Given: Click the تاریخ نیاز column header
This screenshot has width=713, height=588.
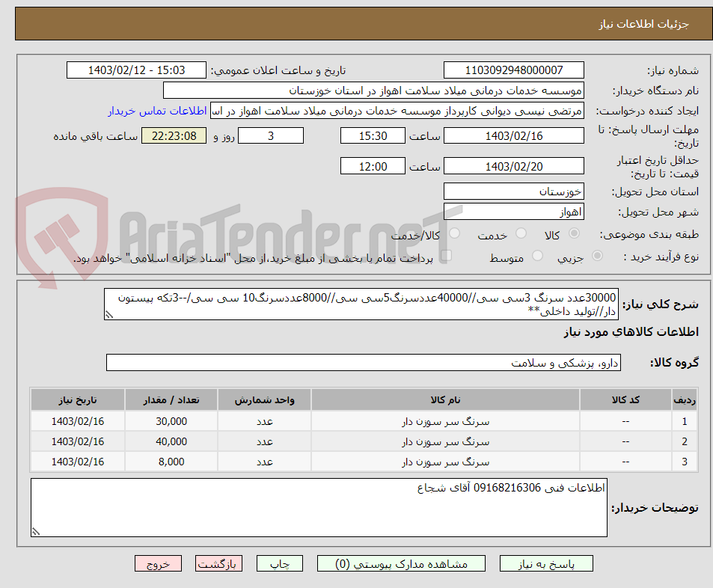Looking at the screenshot, I should [x=78, y=400].
